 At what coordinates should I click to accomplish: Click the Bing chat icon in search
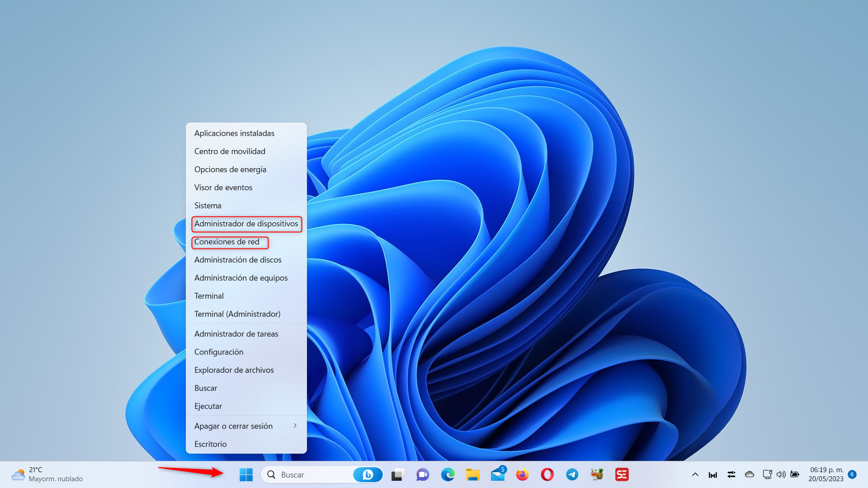pos(368,474)
